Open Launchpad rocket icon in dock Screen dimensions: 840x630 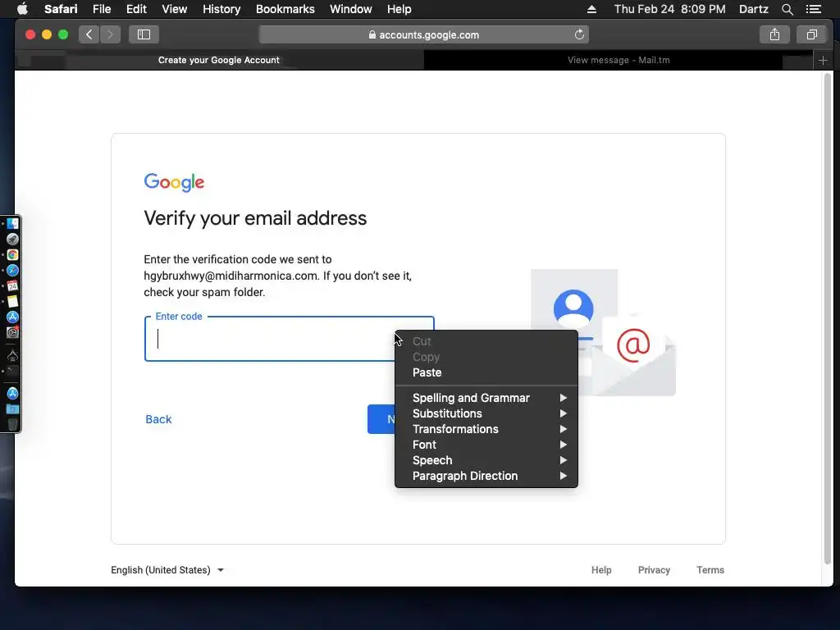(x=13, y=239)
